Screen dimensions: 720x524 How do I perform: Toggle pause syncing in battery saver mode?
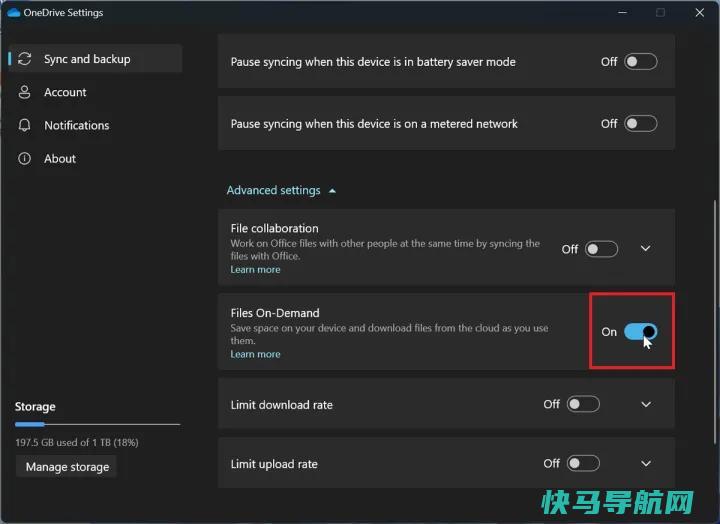click(x=641, y=62)
